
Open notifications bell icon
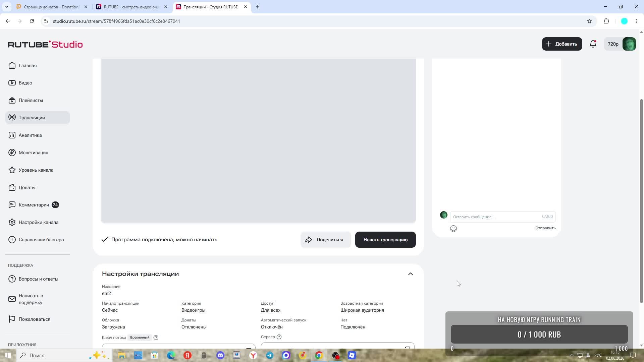[593, 44]
